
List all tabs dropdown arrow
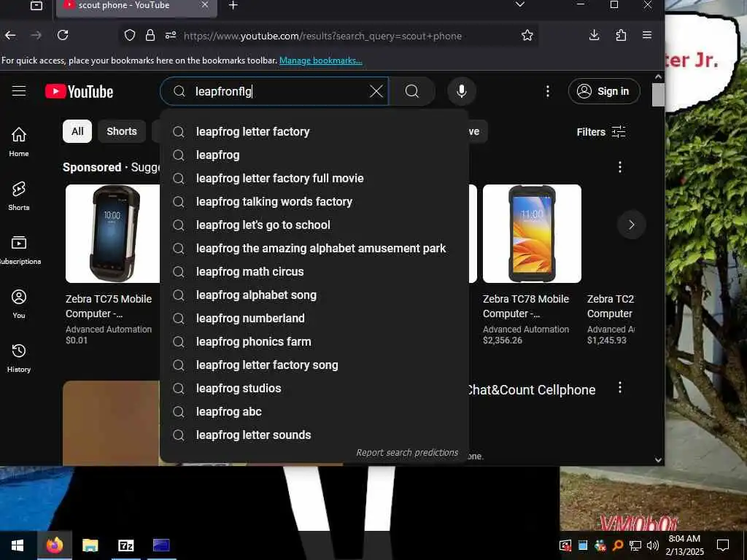(x=519, y=5)
